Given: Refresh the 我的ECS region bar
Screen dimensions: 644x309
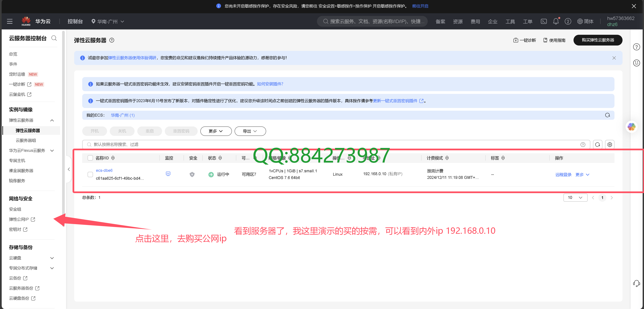Looking at the screenshot, I should pyautogui.click(x=607, y=115).
